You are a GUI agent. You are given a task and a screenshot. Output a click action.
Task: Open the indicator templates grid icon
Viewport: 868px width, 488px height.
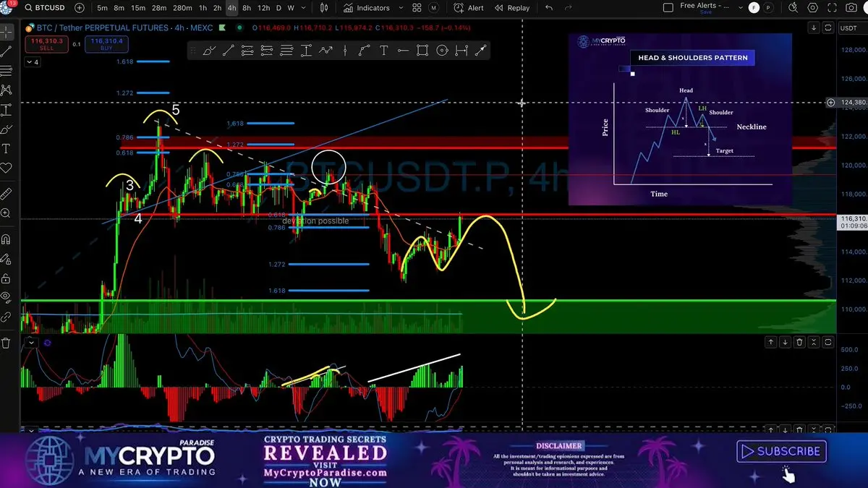(x=416, y=8)
